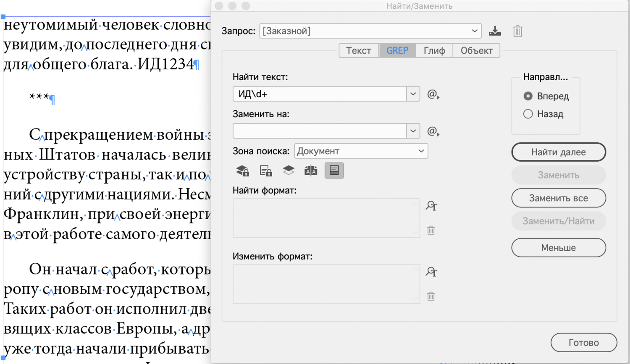Open special characters menu for Find field

pos(433,94)
